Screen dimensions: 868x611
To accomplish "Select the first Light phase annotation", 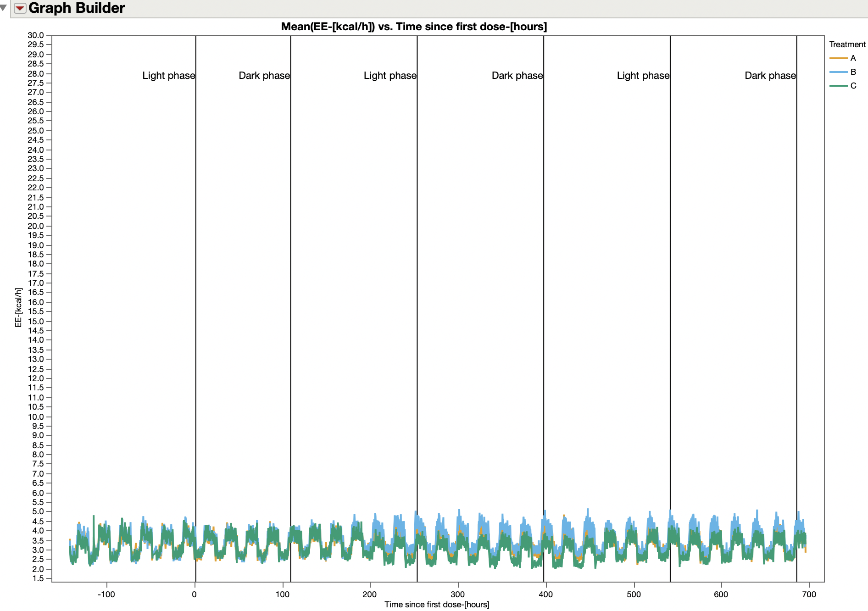I will tap(168, 75).
